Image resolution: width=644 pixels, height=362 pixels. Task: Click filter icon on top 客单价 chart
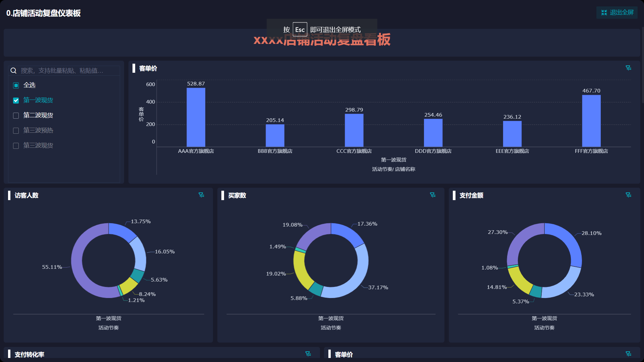(x=628, y=68)
